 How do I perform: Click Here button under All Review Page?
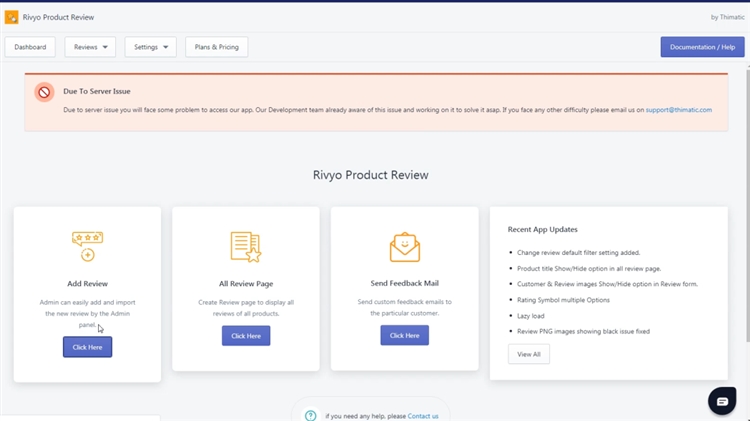coord(246,336)
